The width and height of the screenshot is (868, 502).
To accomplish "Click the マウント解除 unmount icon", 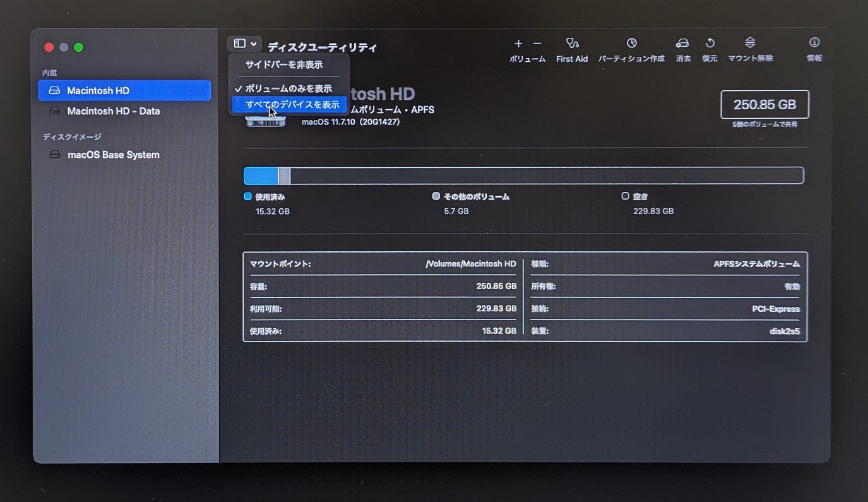I will pyautogui.click(x=750, y=43).
